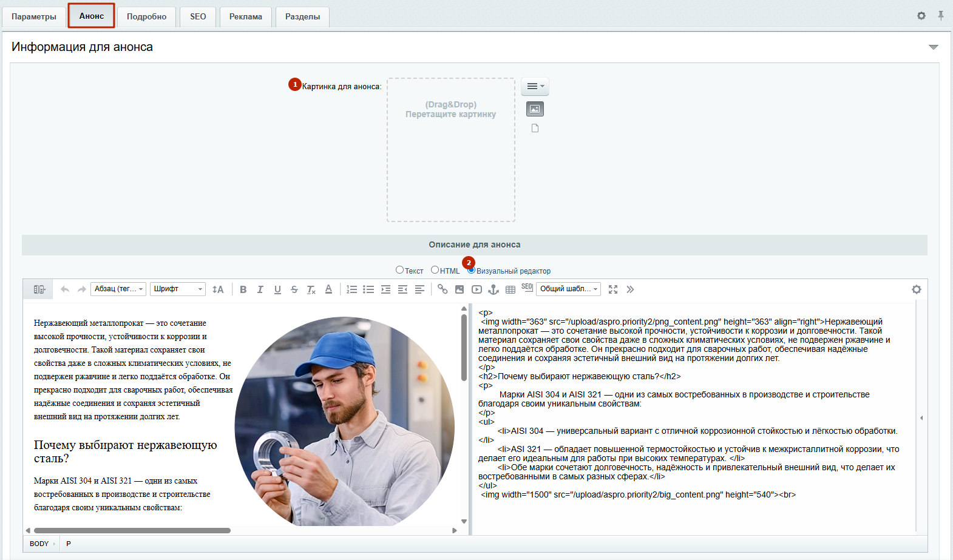Insert an anchor in the editor
The image size is (953, 560).
click(x=493, y=289)
